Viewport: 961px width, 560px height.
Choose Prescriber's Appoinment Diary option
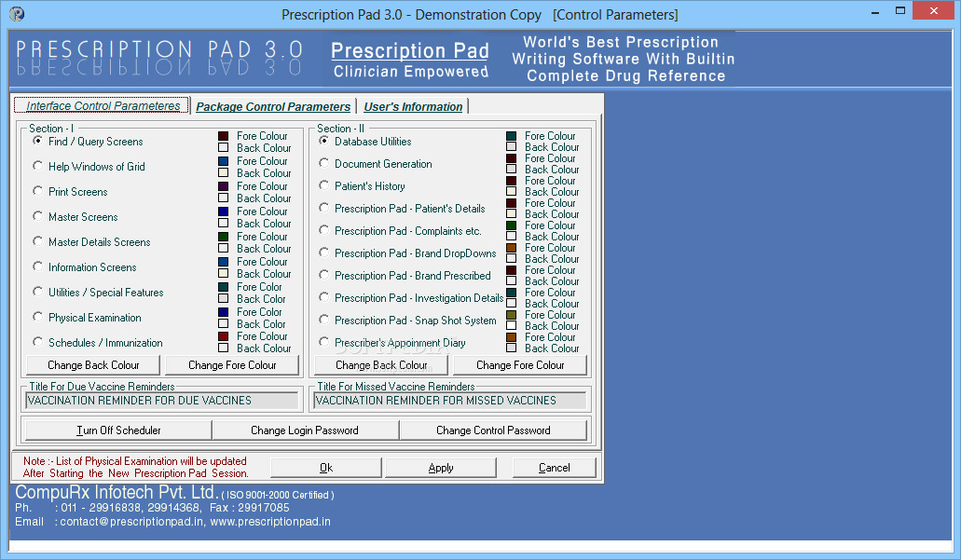point(324,342)
